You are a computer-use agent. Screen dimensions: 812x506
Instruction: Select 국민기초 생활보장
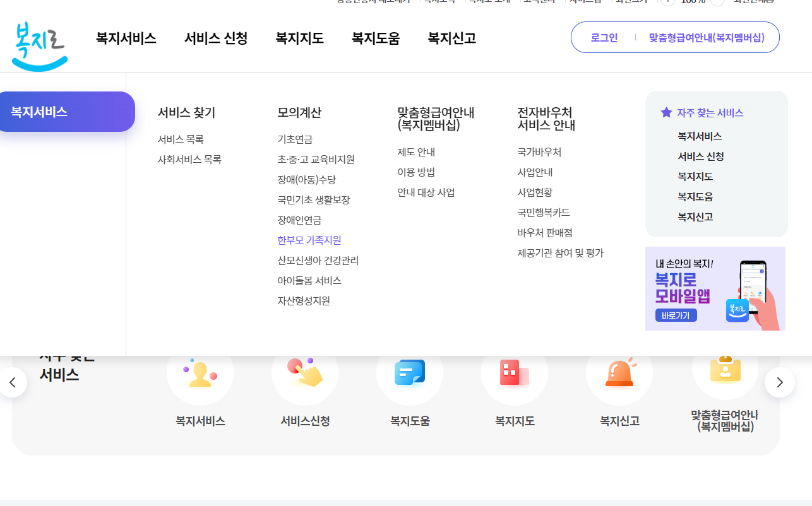point(313,199)
